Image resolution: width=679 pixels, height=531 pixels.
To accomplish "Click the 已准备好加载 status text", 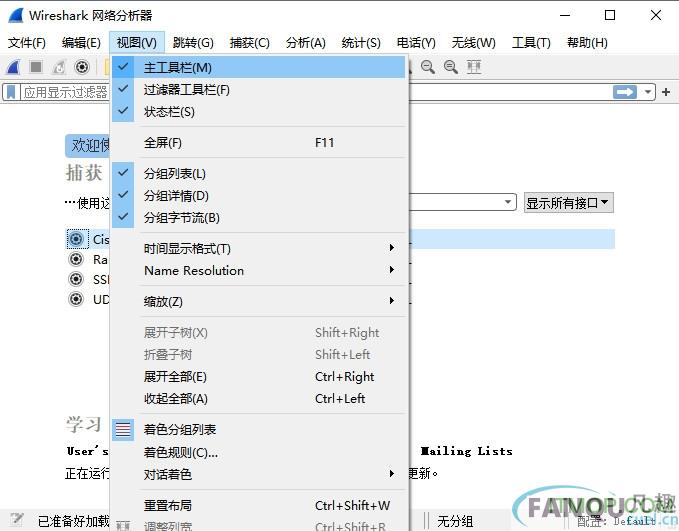I will (73, 521).
